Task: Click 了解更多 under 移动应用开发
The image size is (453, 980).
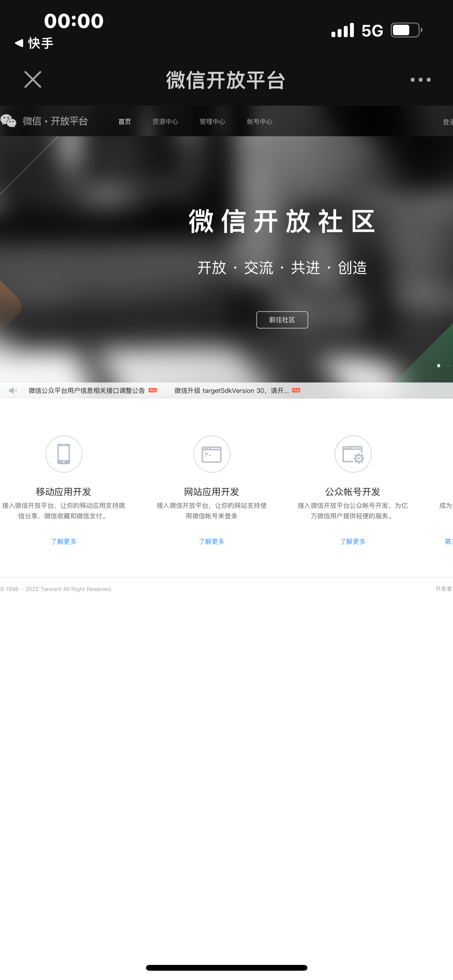Action: [x=63, y=541]
